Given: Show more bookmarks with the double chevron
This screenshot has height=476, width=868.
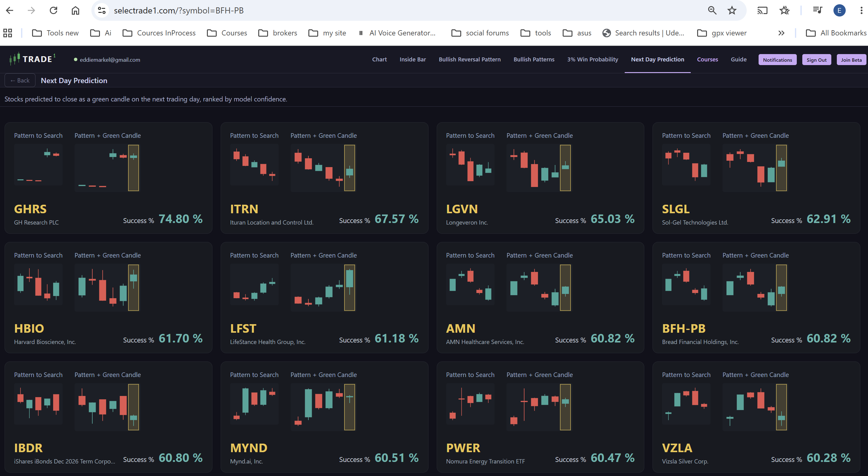Looking at the screenshot, I should click(782, 33).
